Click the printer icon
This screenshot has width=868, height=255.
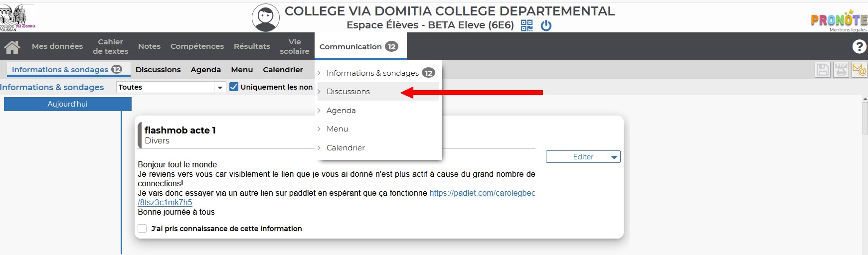(841, 70)
